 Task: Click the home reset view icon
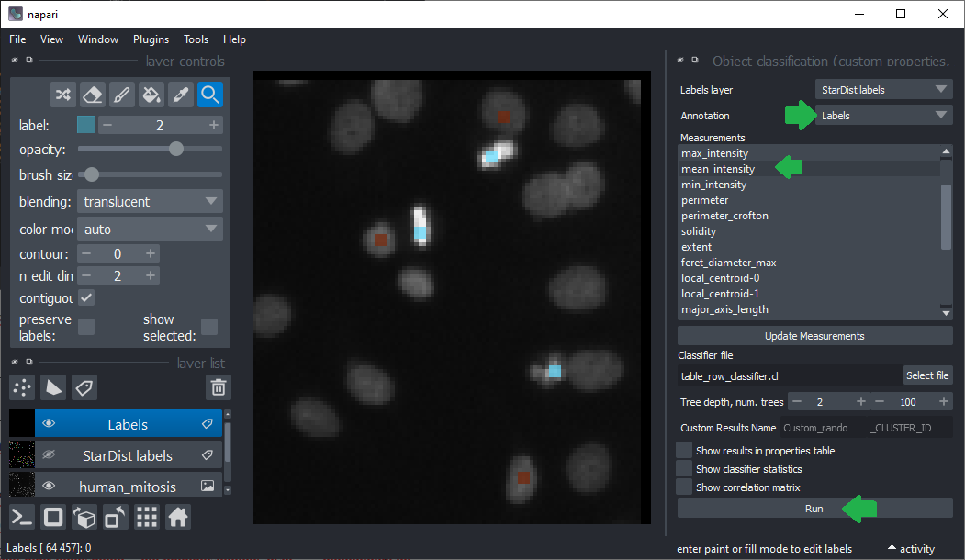tap(178, 518)
